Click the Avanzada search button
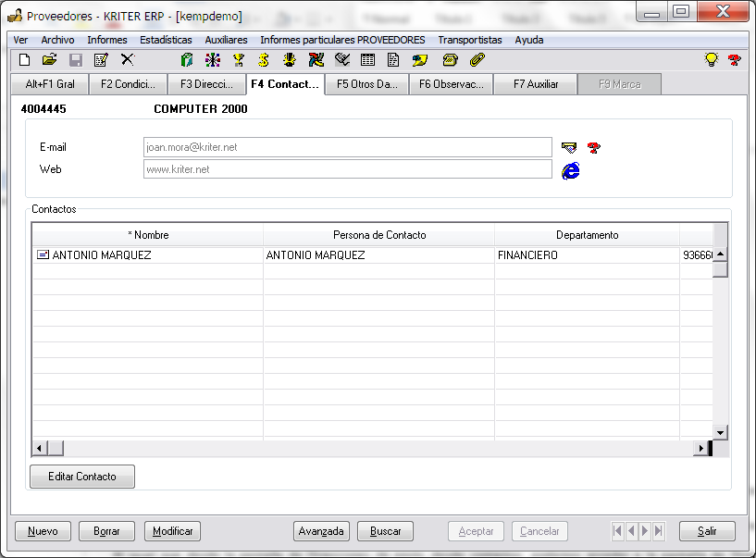Viewport: 756px width, 558px height. (321, 531)
